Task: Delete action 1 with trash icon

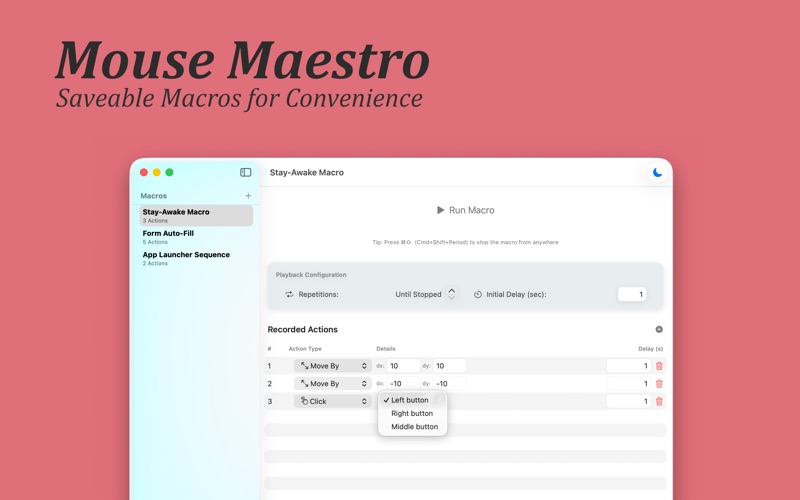Action: tap(659, 366)
